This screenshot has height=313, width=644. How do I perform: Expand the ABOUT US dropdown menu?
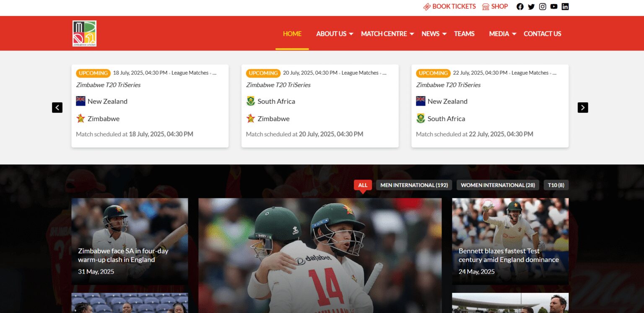351,34
